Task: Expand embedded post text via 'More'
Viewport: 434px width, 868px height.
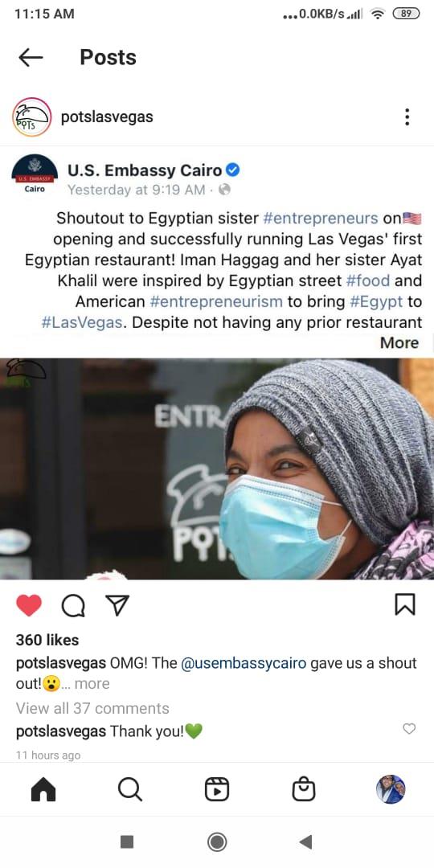Action: coord(399,342)
